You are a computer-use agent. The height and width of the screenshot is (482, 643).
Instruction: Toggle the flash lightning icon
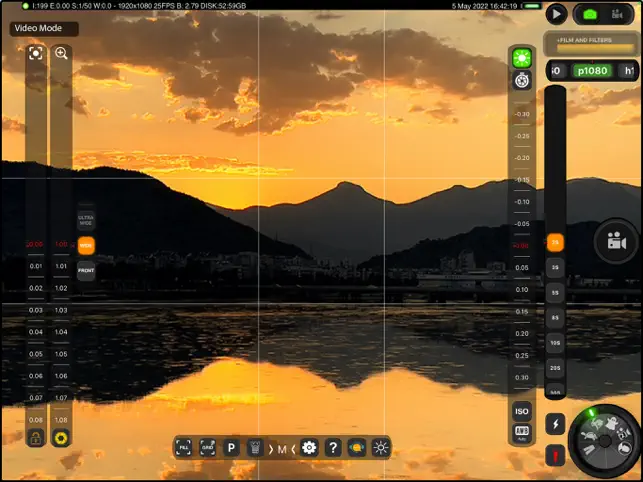click(555, 424)
